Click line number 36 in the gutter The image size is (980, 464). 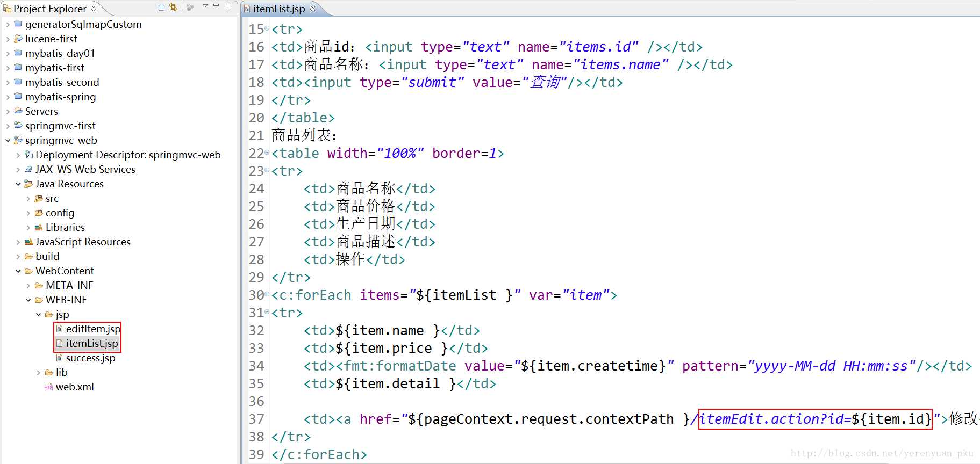click(x=256, y=402)
